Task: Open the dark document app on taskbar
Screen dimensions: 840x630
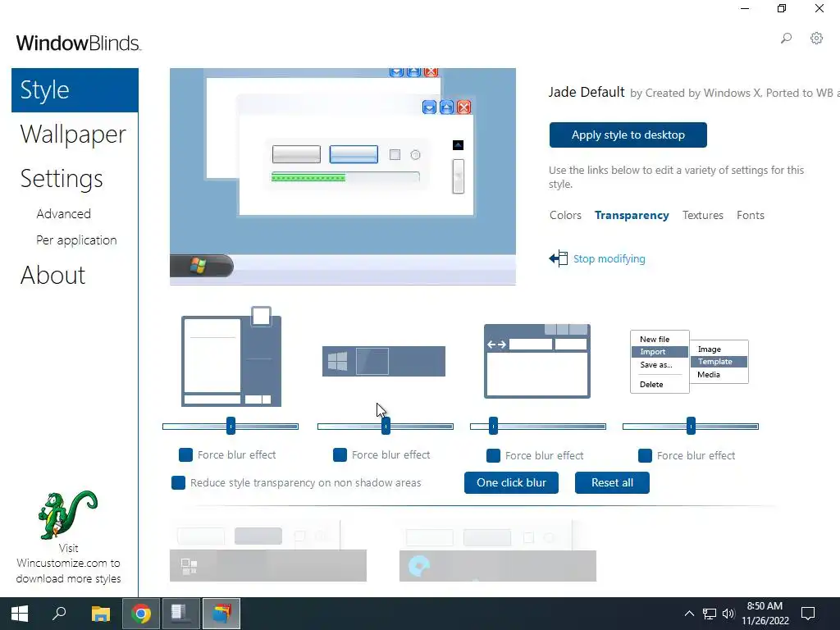Action: coord(181,614)
